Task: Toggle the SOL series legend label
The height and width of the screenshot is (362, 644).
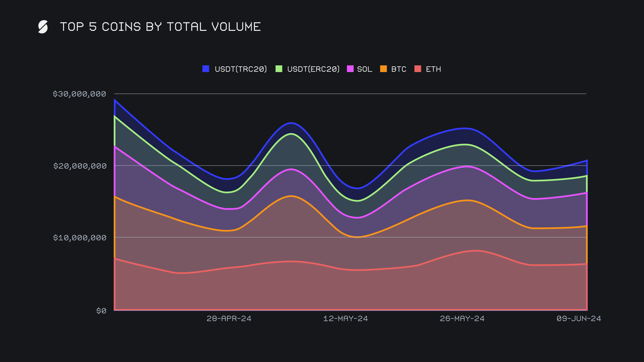Action: pos(365,69)
